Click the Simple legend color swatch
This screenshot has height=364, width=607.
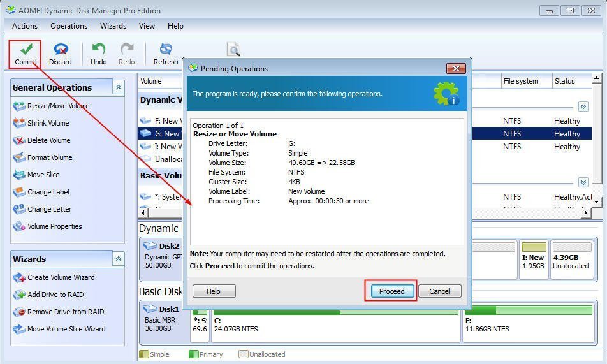pyautogui.click(x=143, y=354)
